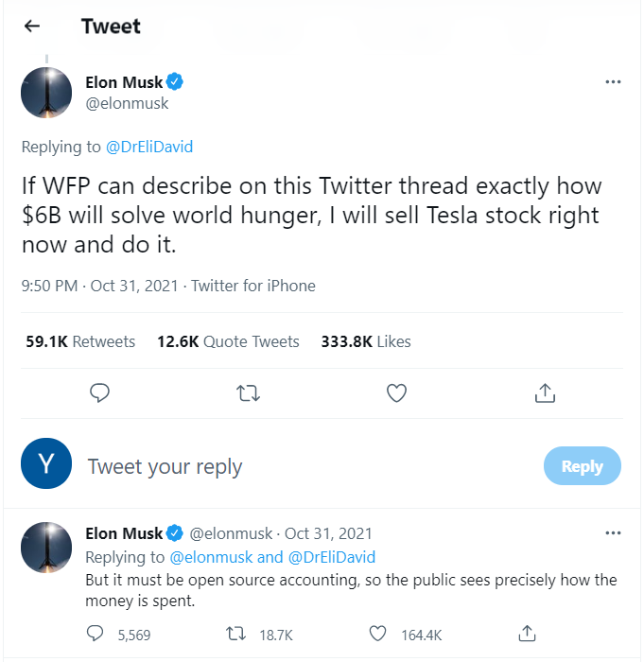Share the main tweet via share icon

[545, 392]
